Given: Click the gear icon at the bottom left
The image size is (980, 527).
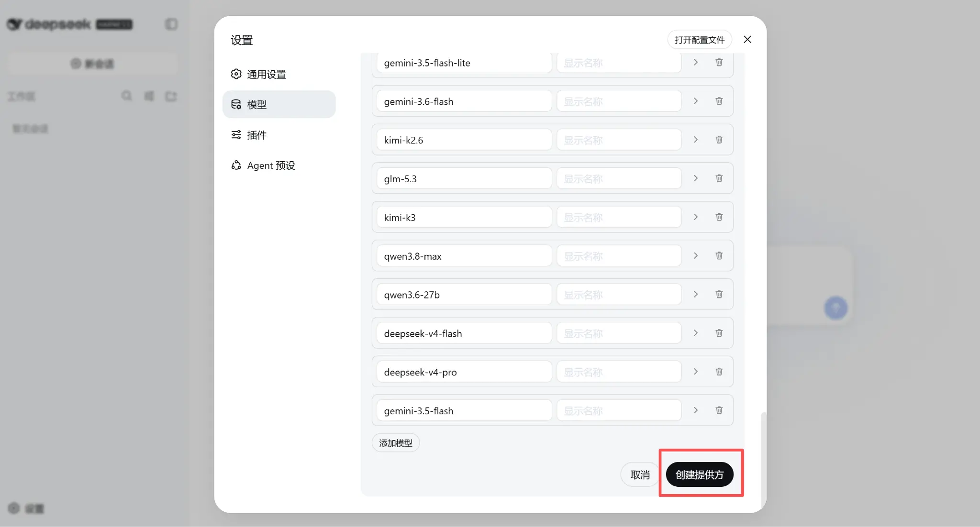Looking at the screenshot, I should [14, 508].
